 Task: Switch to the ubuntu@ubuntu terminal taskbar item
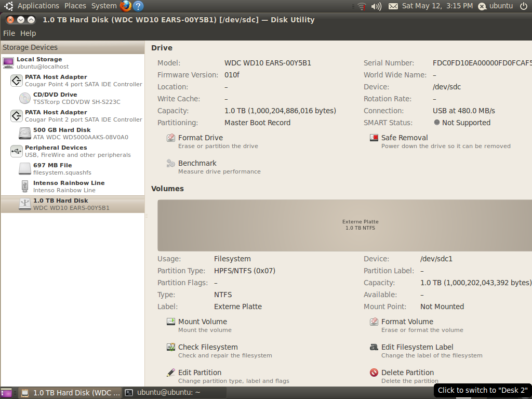[x=174, y=393]
